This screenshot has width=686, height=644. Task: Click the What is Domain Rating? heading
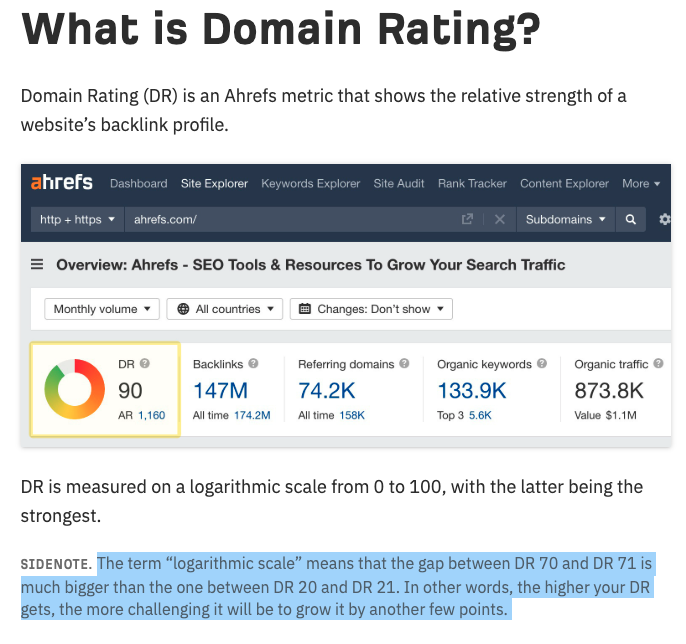[281, 29]
